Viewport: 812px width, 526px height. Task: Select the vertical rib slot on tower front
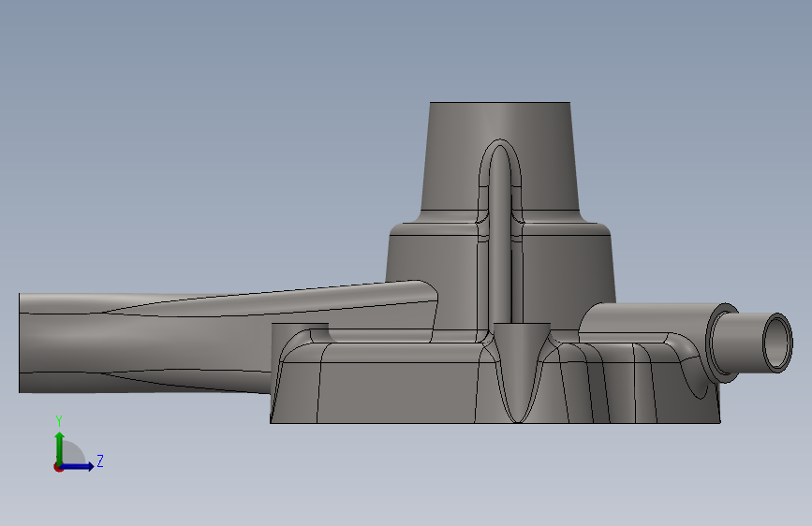click(x=500, y=233)
